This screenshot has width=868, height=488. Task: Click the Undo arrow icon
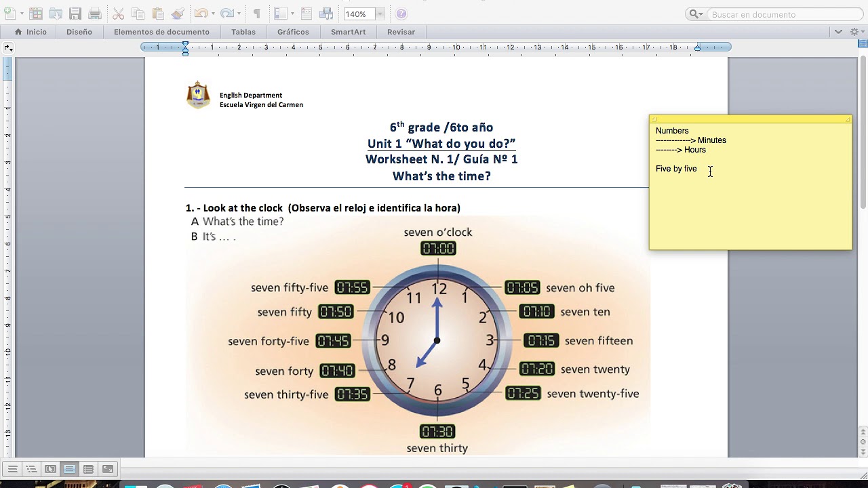(x=201, y=14)
